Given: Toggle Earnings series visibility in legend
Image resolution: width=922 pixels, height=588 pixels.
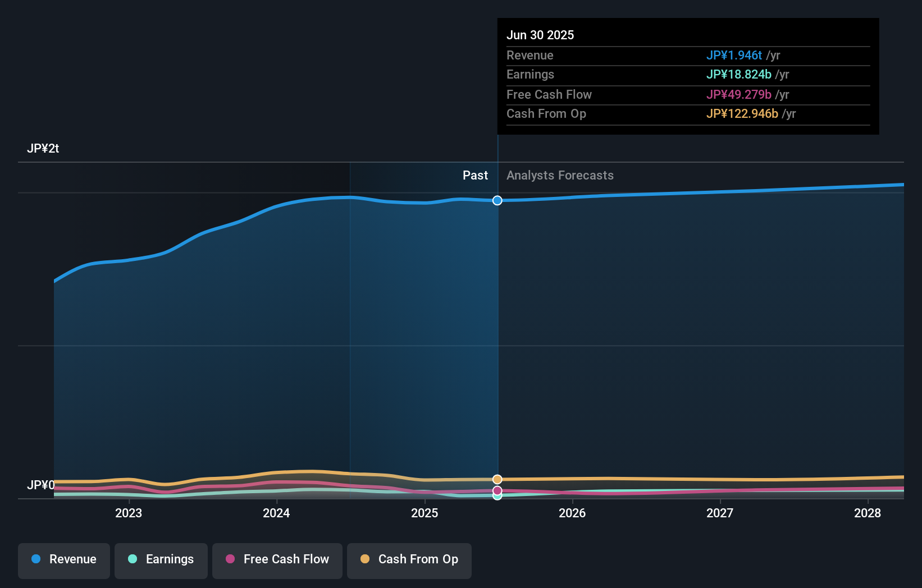Looking at the screenshot, I should pyautogui.click(x=161, y=559).
